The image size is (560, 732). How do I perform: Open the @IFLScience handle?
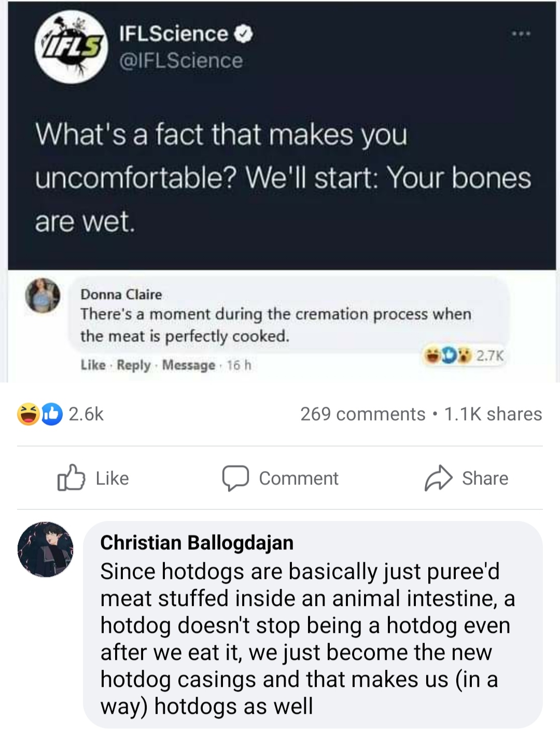click(181, 61)
